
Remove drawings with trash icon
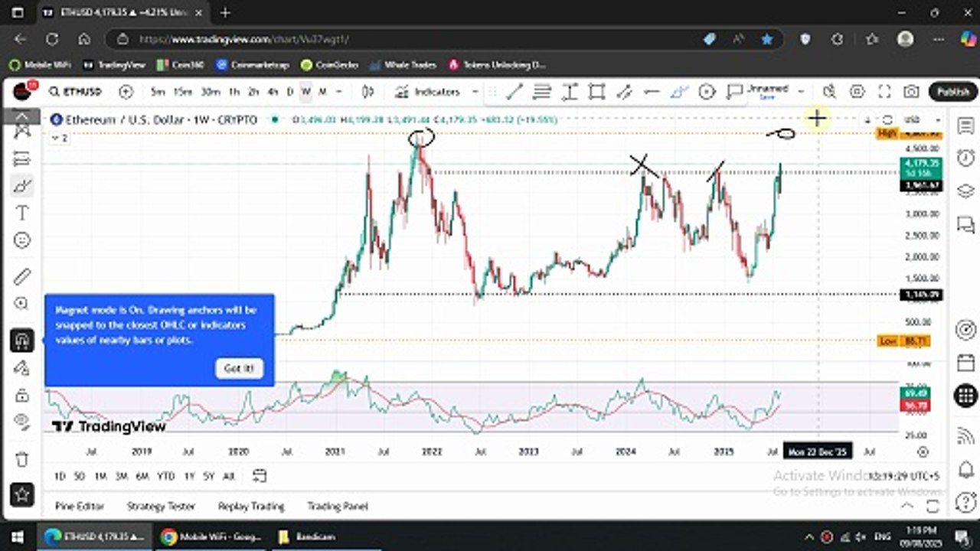(x=22, y=459)
